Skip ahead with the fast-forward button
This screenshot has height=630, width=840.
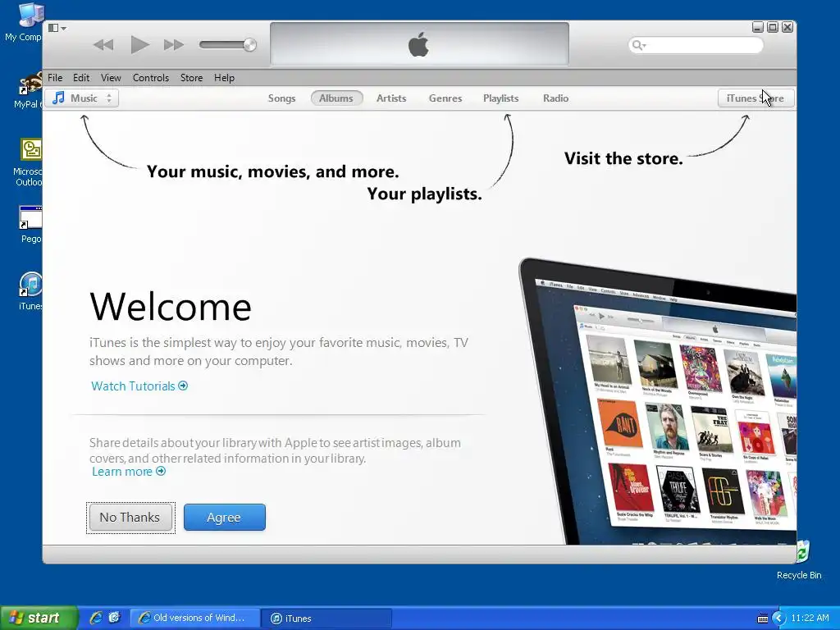point(174,45)
